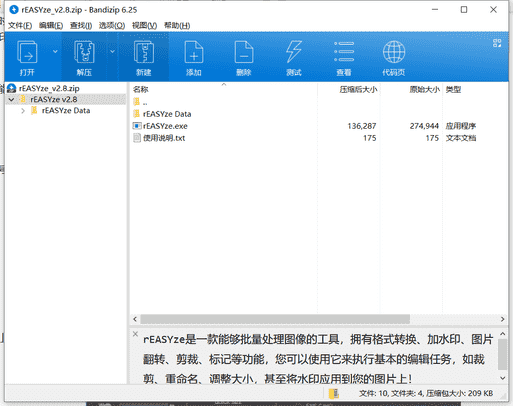Image resolution: width=513 pixels, height=406 pixels.
Task: Close the archive comment panel with X
Action: coord(135,334)
